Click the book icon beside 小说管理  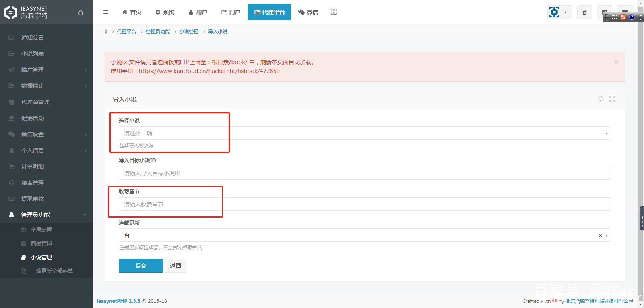pos(23,257)
